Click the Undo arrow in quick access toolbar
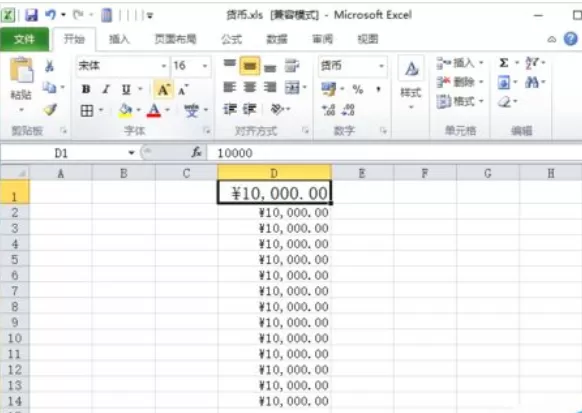This screenshot has height=413, width=582. pos(50,15)
